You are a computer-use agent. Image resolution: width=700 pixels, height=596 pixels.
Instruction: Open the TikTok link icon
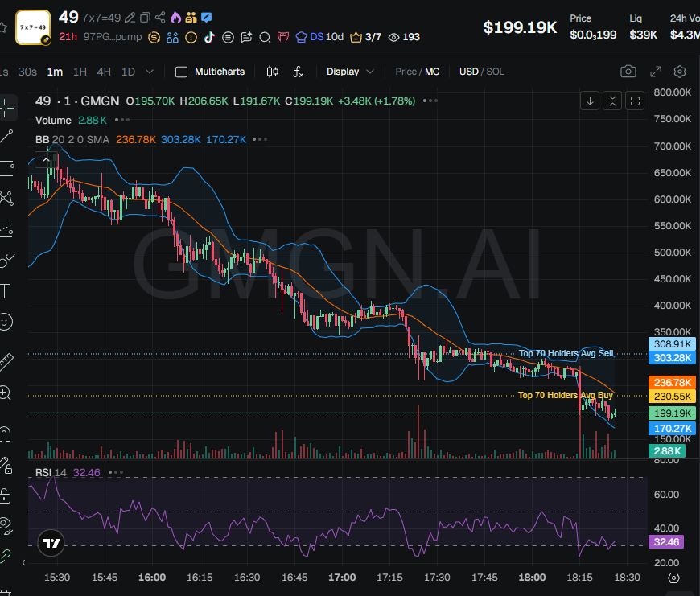[x=209, y=37]
